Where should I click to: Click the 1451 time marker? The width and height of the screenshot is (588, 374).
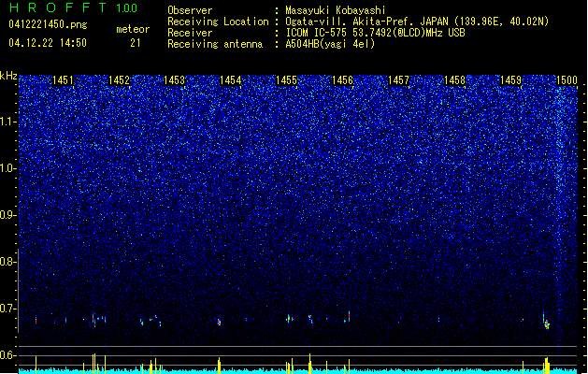click(x=63, y=80)
